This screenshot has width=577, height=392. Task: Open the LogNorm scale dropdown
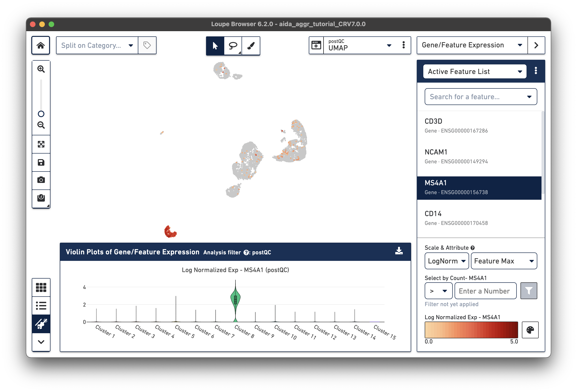click(x=446, y=261)
